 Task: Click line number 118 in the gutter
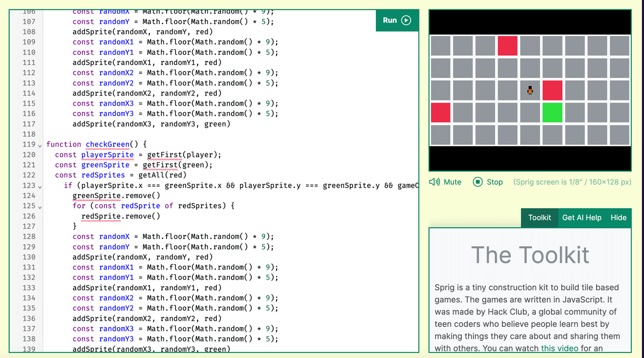point(29,134)
